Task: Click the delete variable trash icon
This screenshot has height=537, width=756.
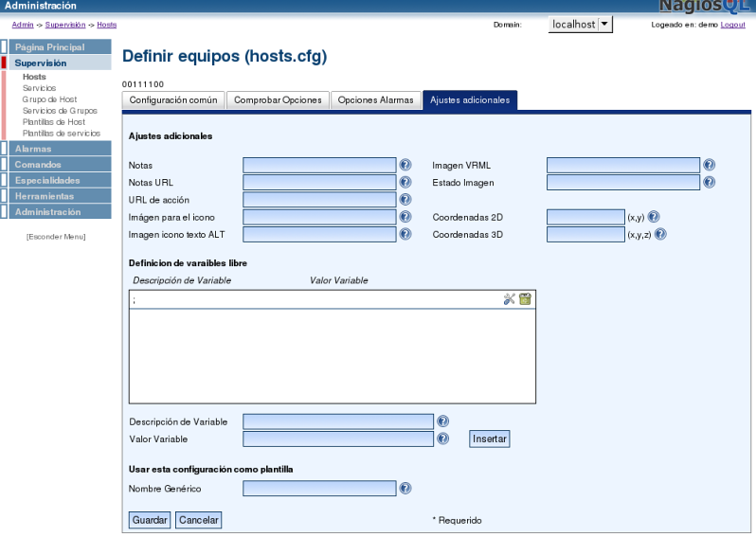Action: tap(525, 299)
